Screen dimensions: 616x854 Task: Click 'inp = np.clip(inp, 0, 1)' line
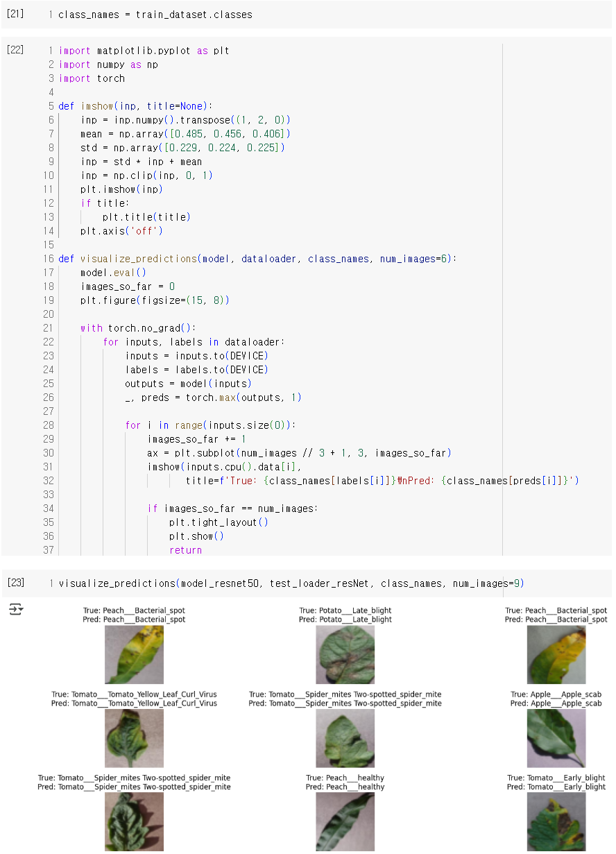pyautogui.click(x=147, y=176)
